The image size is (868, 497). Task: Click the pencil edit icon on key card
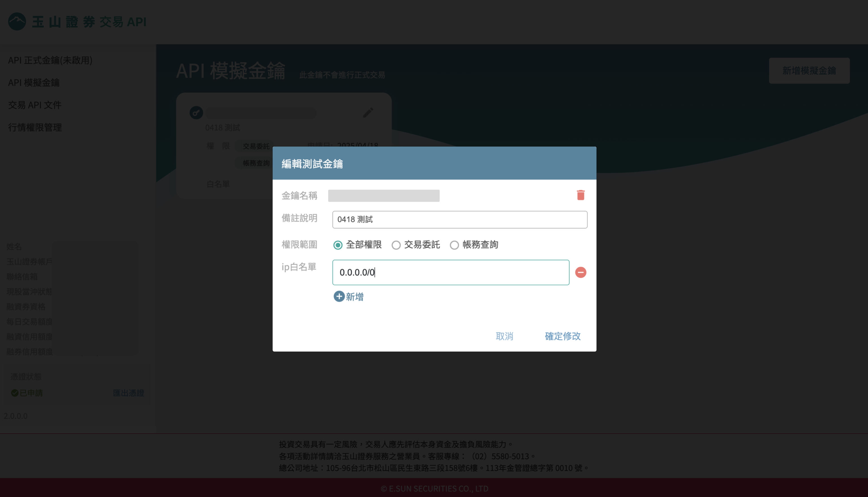[x=368, y=113]
